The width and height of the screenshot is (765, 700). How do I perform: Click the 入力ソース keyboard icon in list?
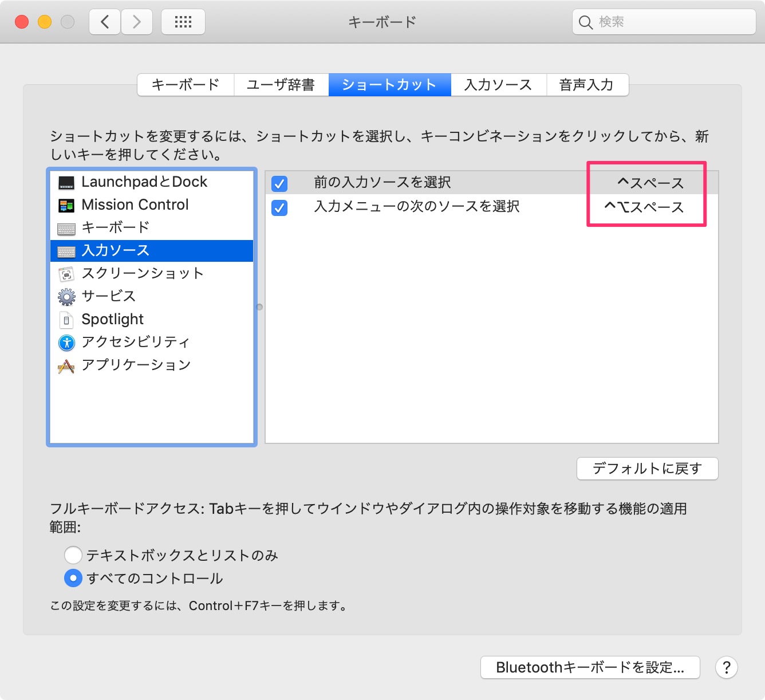(66, 251)
